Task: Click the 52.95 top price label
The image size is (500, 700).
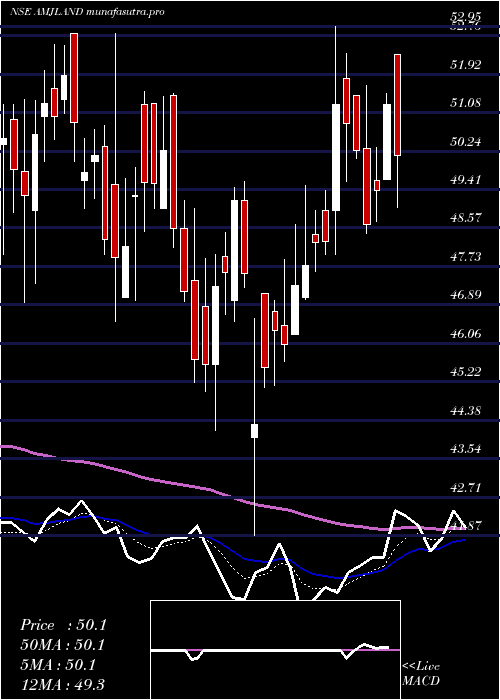Action: [x=466, y=17]
